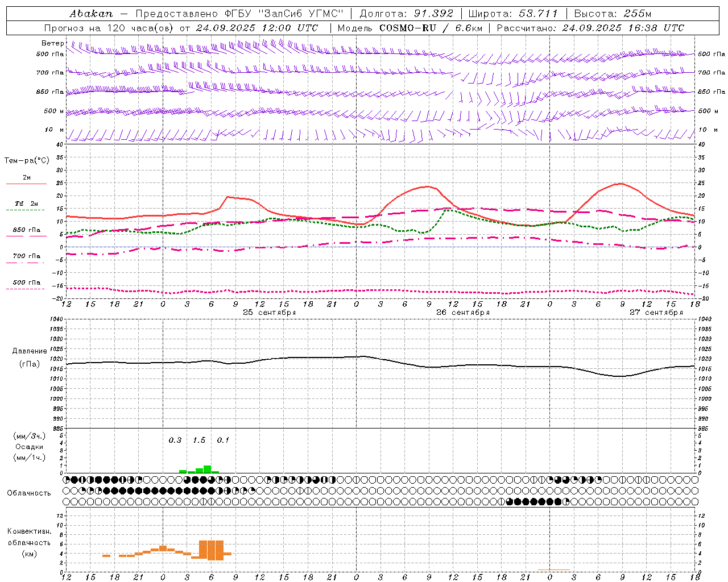Click the '25 сентября' date label

tap(269, 313)
